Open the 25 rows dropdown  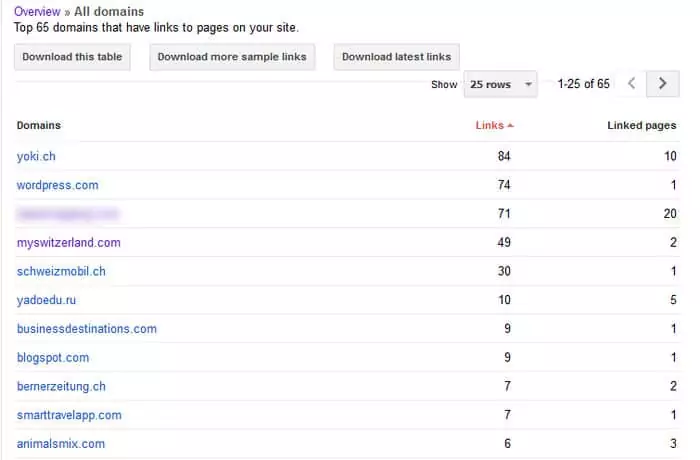(500, 84)
